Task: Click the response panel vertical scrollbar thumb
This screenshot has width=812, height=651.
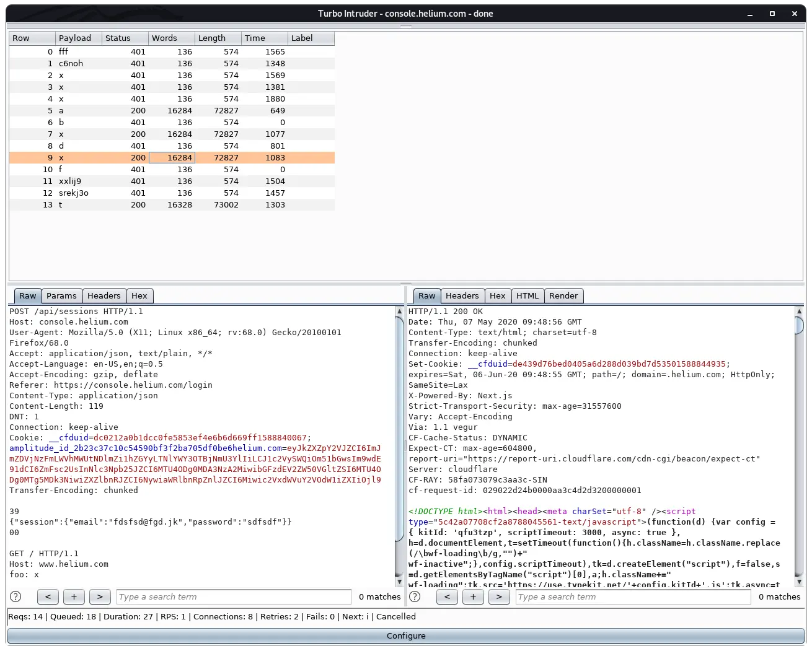Action: click(x=799, y=324)
